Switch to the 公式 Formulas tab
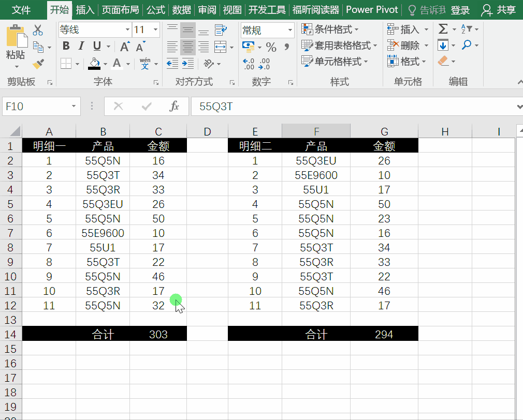Image resolution: width=523 pixels, height=420 pixels. [x=156, y=10]
